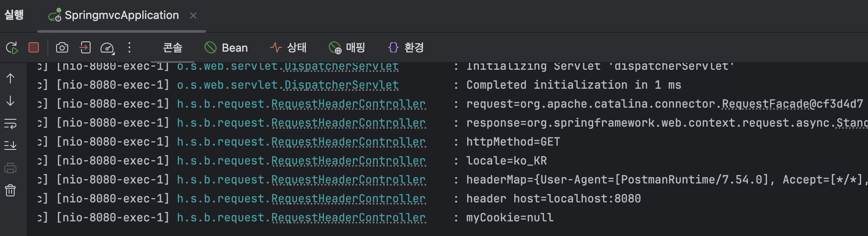The width and height of the screenshot is (868, 236).
Task: Switch to the 콘솔 tab
Action: click(173, 47)
